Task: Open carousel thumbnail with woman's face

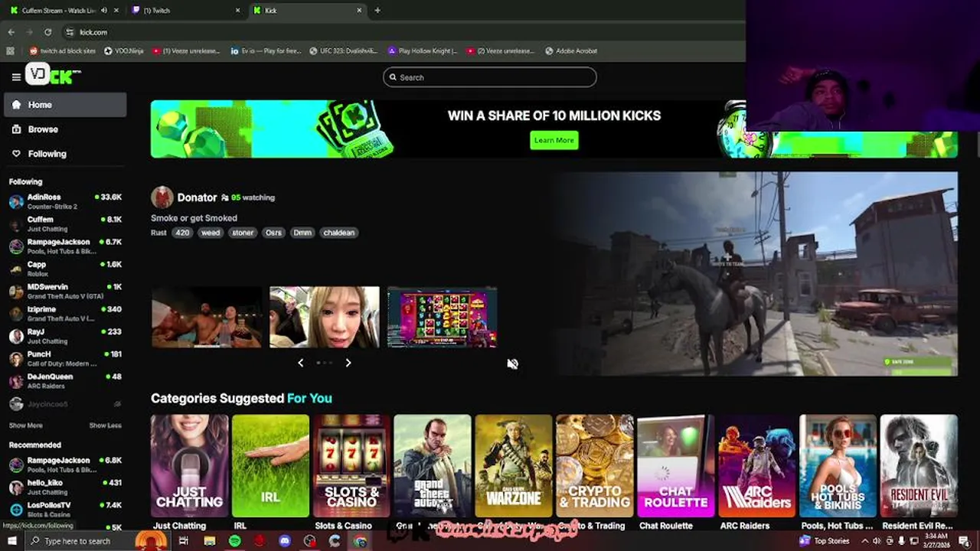Action: pyautogui.click(x=324, y=317)
